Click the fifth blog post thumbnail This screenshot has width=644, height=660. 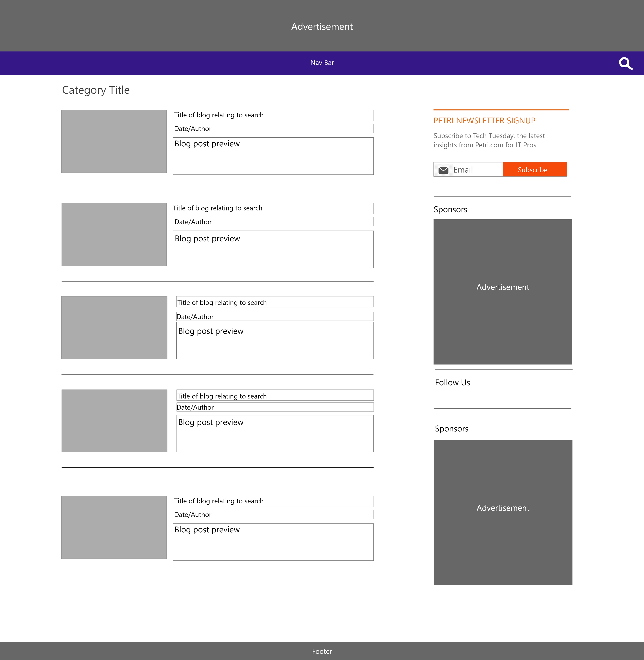coord(114,527)
